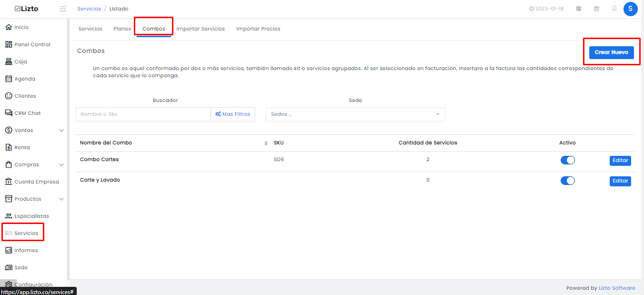644x295 pixels.
Task: Sort by Nombre del Combo column arrows
Action: [266, 143]
